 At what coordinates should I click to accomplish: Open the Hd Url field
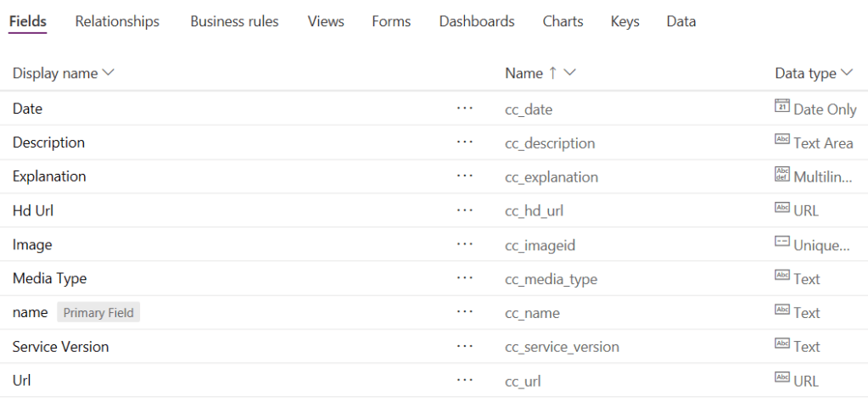coord(34,210)
